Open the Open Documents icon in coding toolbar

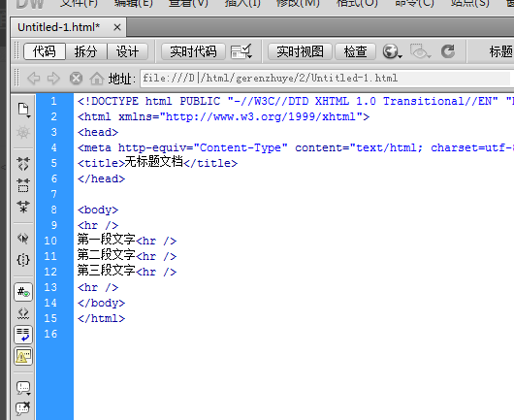coord(23,110)
